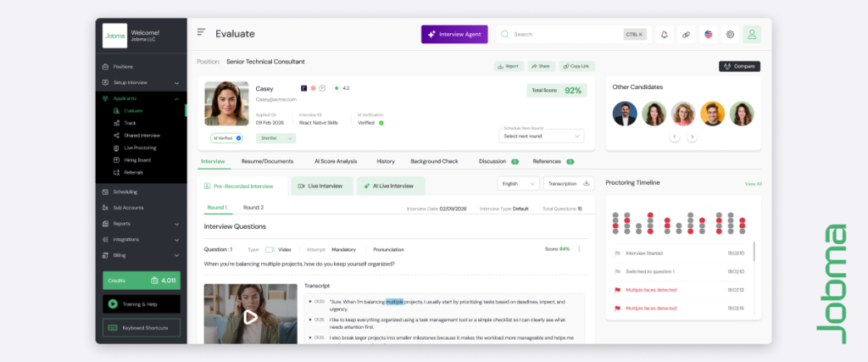
Task: Click the Sub Accounts people icon in the sidebar
Action: 105,208
